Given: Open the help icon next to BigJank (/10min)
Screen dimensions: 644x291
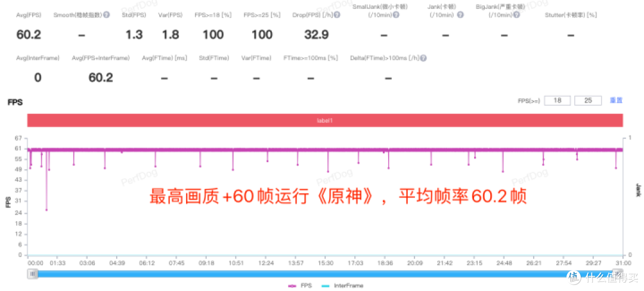Looking at the screenshot, I should [516, 15].
